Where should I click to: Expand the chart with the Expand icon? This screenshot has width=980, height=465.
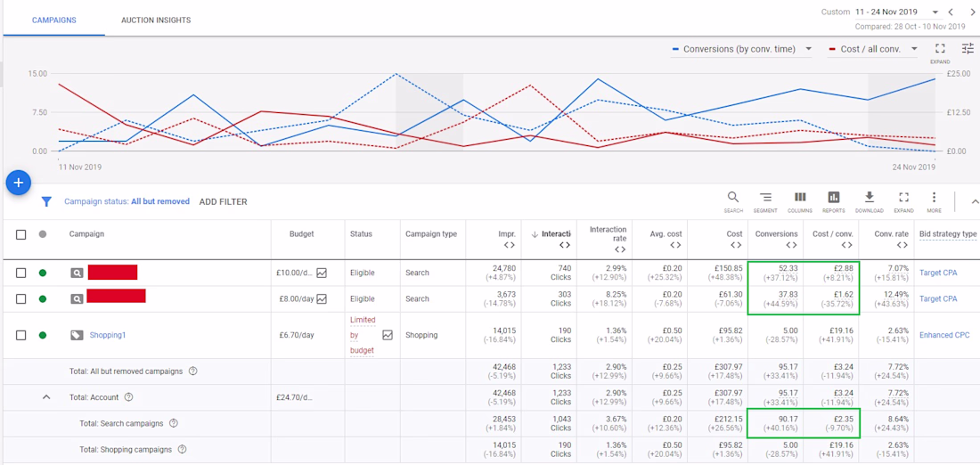pos(939,49)
